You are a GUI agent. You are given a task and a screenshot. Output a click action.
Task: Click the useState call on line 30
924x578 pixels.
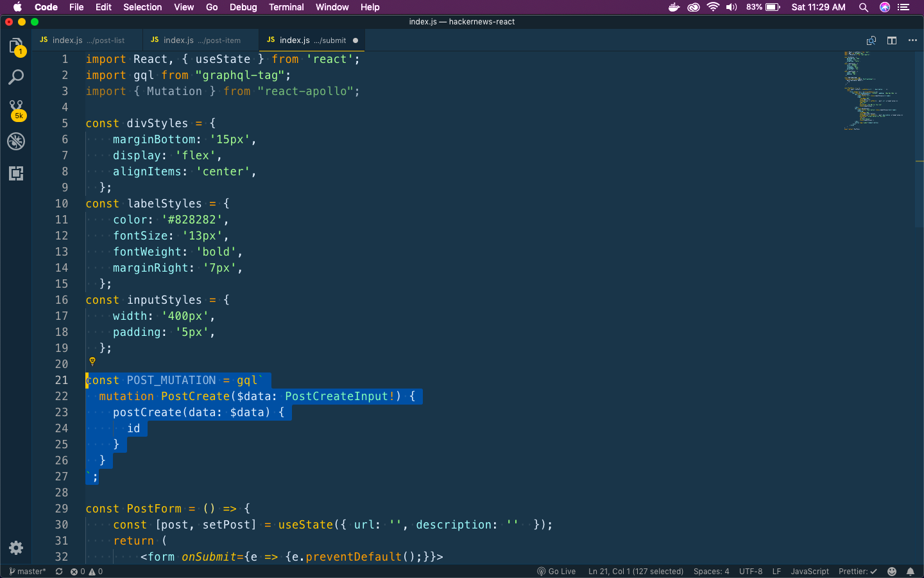305,525
